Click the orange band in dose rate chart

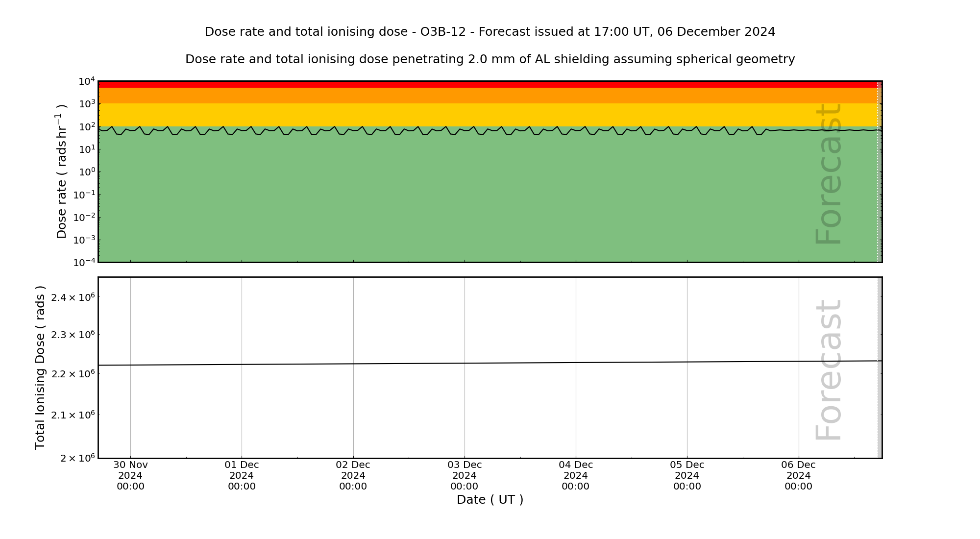(x=490, y=96)
